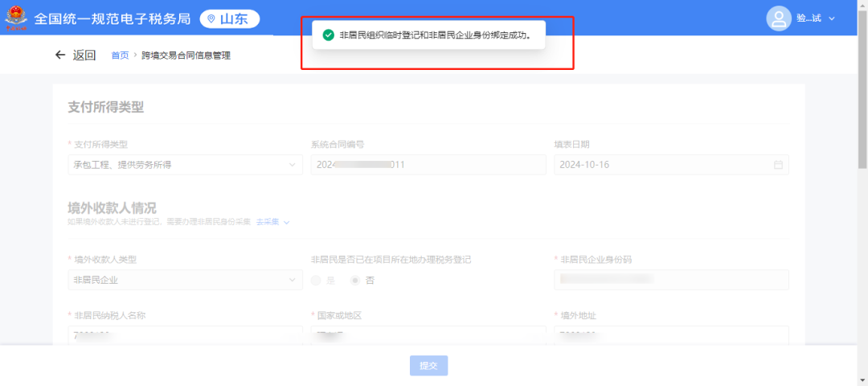868x386 pixels.
Task: Click the 跨境交易合同信息管理 breadcrumb text
Action: pos(186,55)
